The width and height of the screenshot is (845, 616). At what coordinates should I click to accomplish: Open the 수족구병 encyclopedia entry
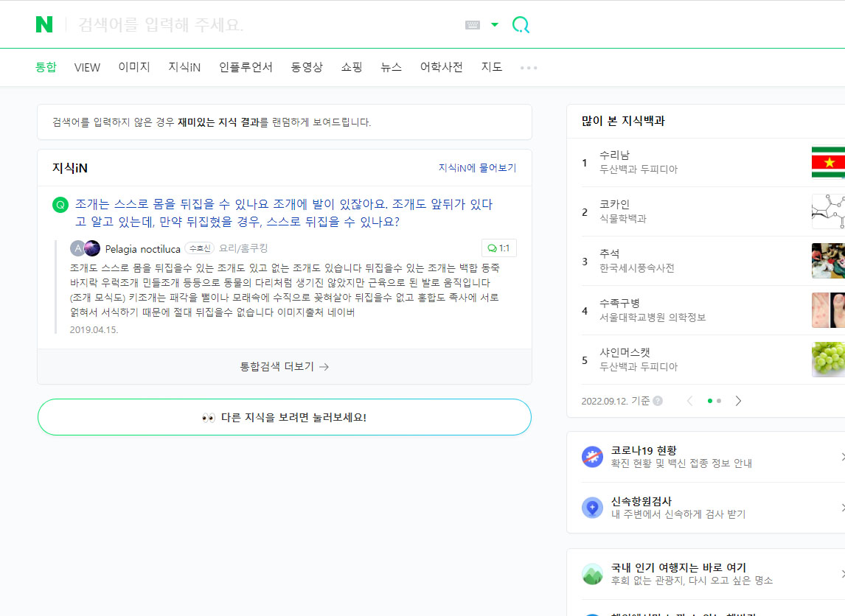click(x=619, y=303)
